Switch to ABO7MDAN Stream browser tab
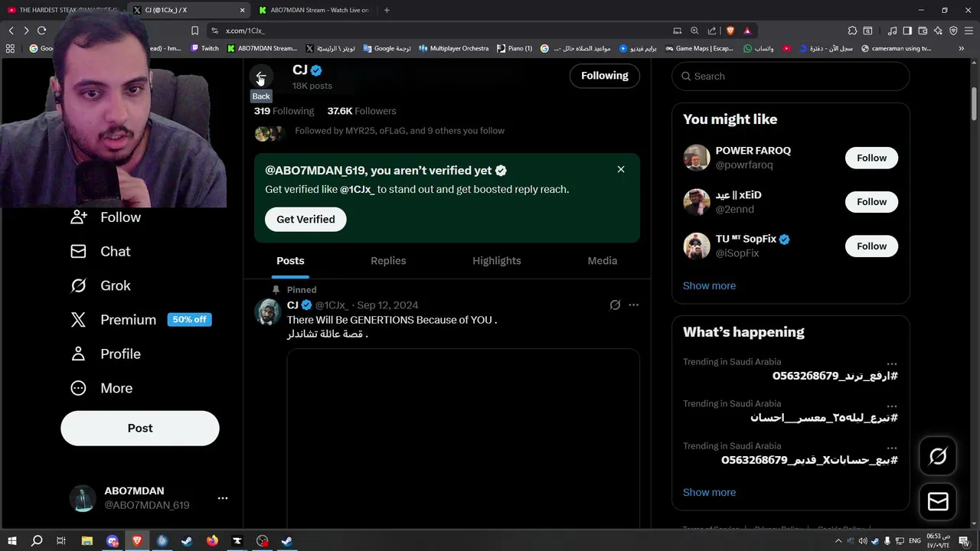980x551 pixels. [x=314, y=10]
